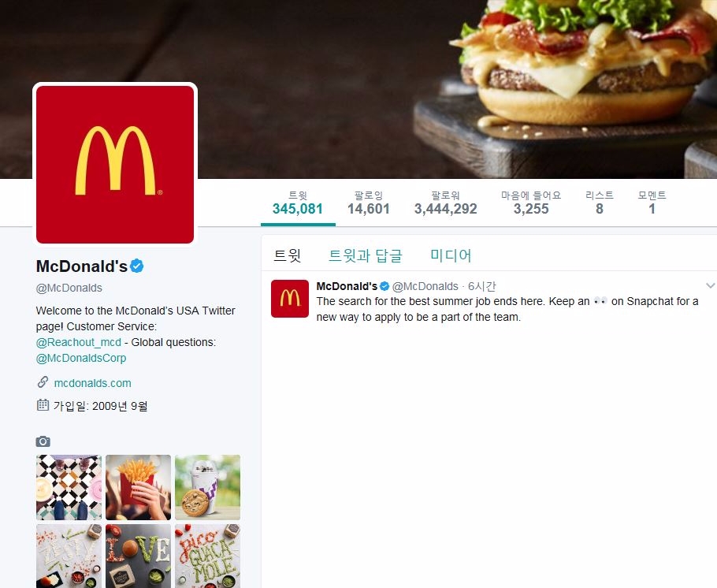Open the 팔로잉 14,601 list
The width and height of the screenshot is (717, 588).
click(369, 203)
